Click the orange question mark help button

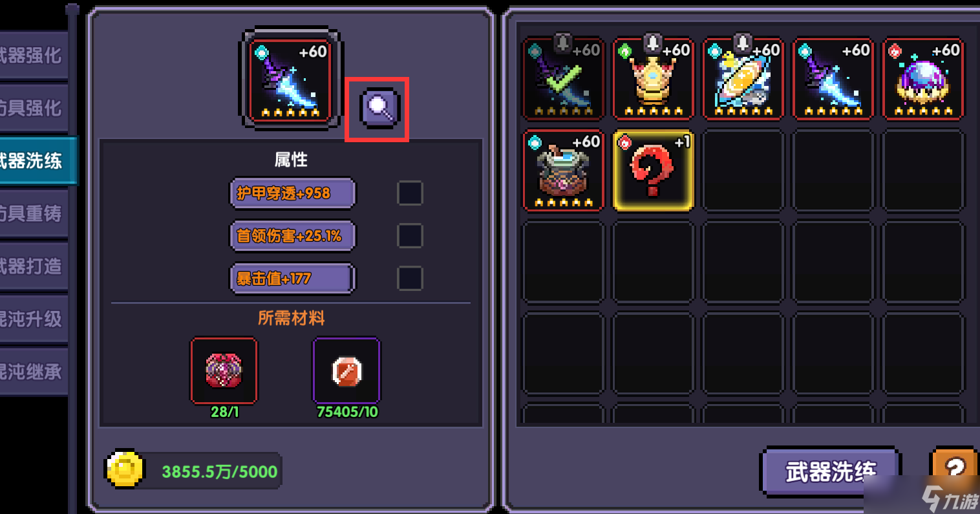(x=954, y=469)
